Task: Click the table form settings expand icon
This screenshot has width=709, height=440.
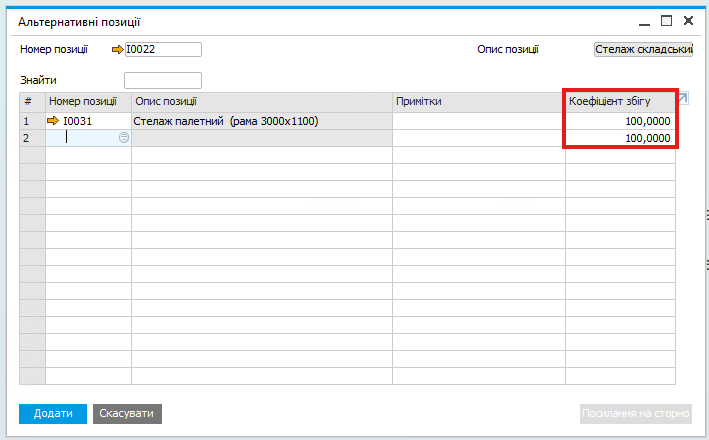Action: tap(683, 96)
